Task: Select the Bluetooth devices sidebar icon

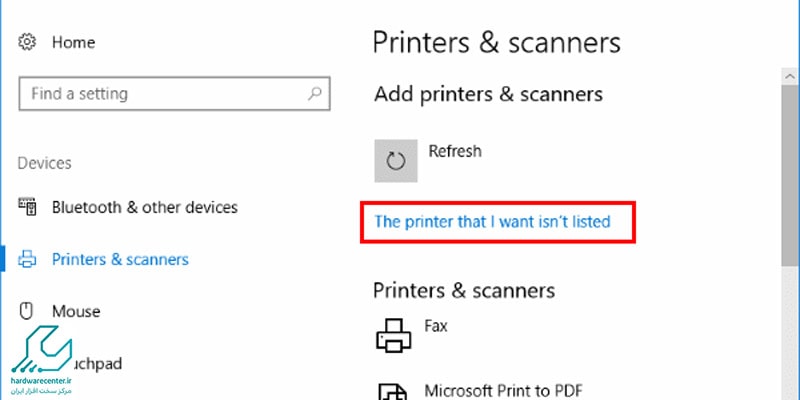Action: tap(28, 207)
